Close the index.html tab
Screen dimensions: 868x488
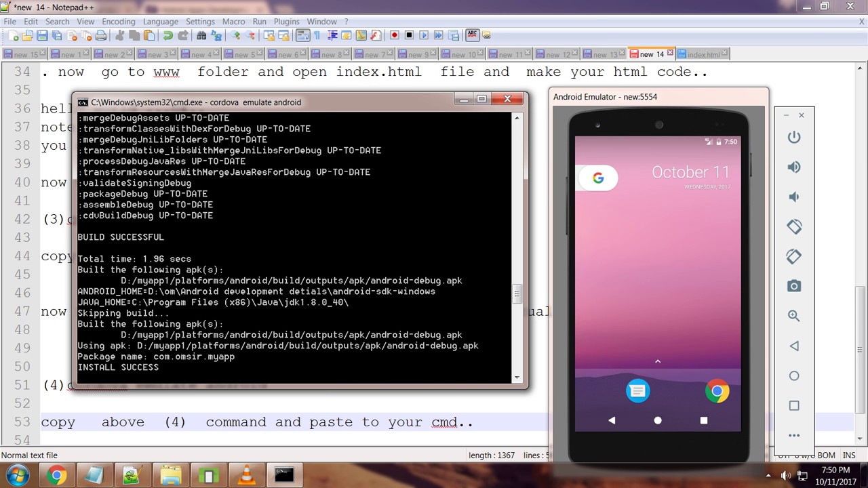724,54
